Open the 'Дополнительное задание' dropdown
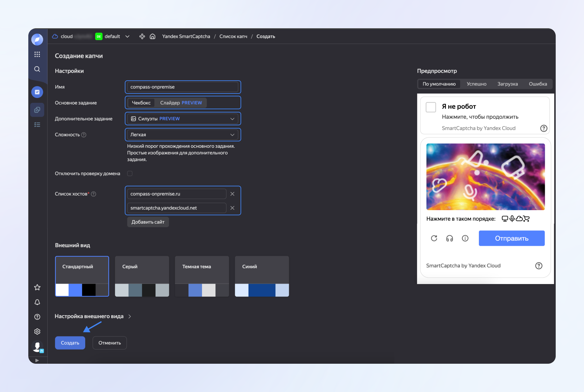The height and width of the screenshot is (392, 584). pos(183,119)
